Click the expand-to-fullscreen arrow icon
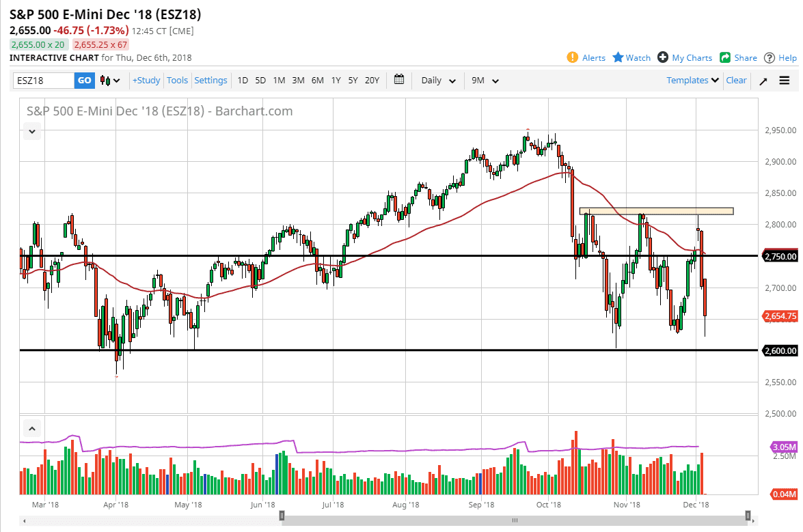Screen dimensions: 803x532 click(x=763, y=80)
